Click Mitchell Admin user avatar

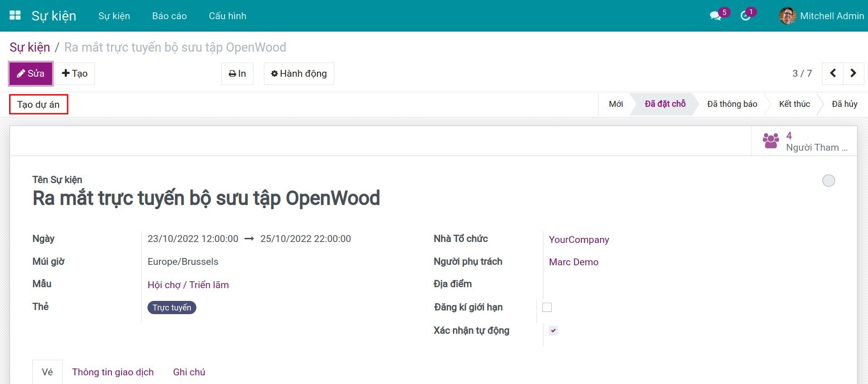pyautogui.click(x=787, y=16)
